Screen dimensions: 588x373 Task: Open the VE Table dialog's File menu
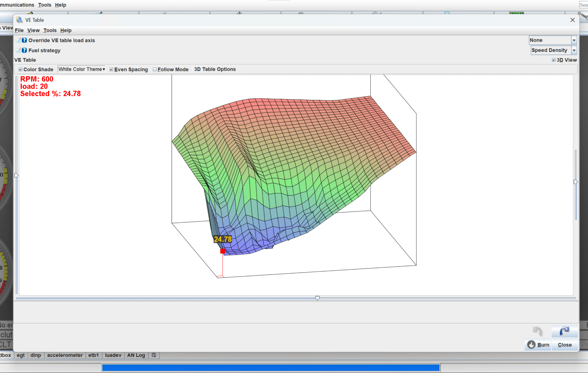19,30
